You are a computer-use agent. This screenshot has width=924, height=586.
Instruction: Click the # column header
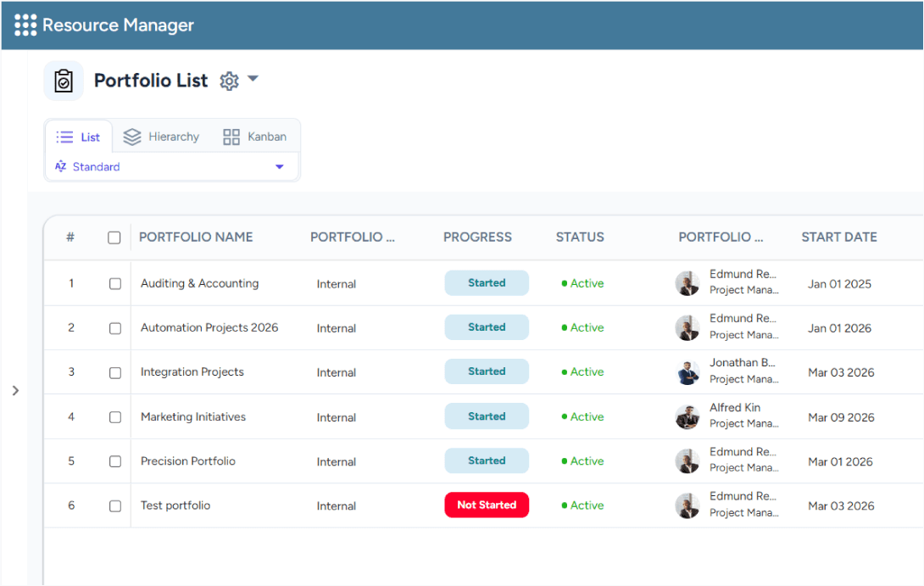point(70,237)
